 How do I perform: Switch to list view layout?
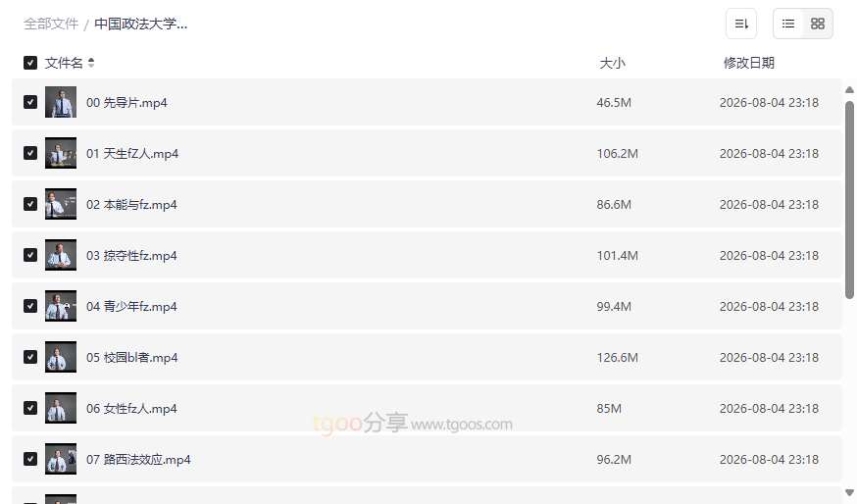pyautogui.click(x=788, y=24)
